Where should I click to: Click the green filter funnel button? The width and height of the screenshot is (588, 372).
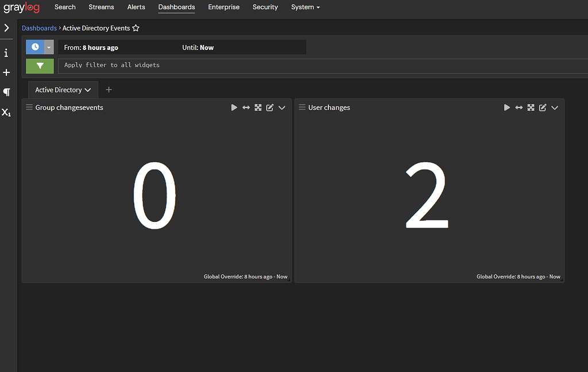[x=40, y=66]
